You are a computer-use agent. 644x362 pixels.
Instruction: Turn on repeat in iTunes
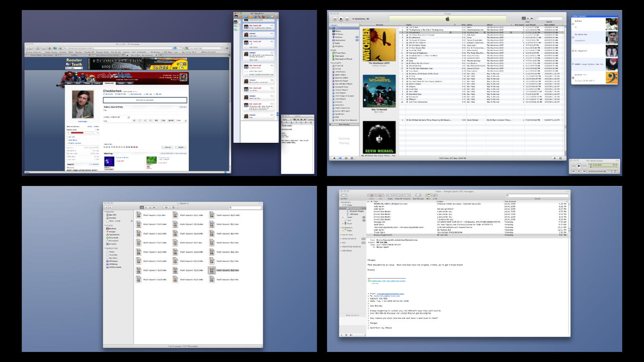[x=346, y=158]
